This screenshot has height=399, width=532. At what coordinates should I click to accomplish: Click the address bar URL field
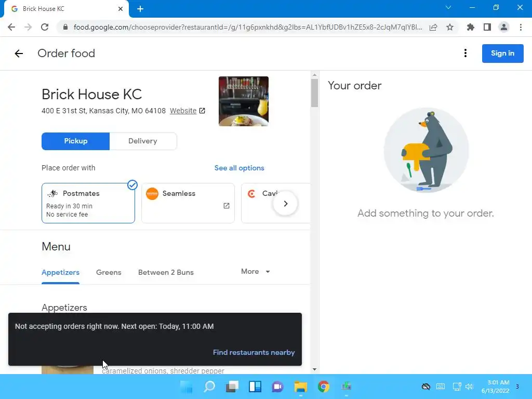(248, 27)
